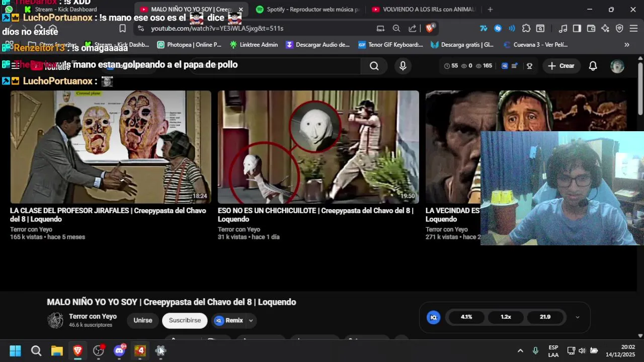Open the Brave hamburger main menu

[x=633, y=29]
